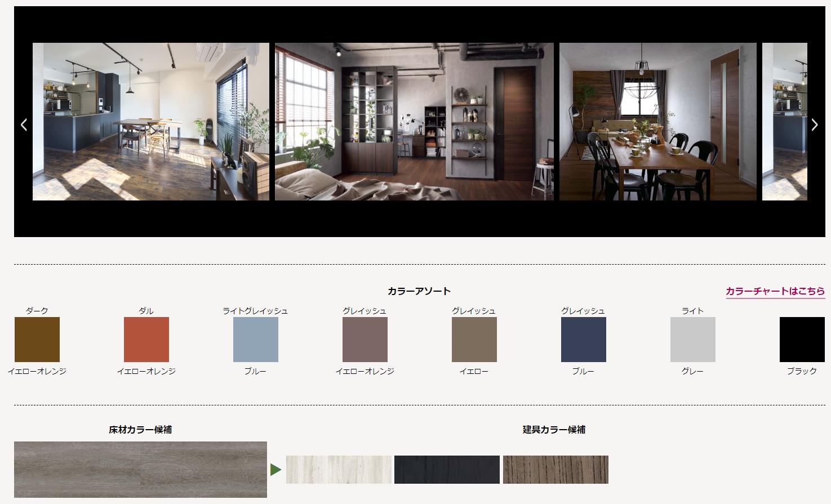Click the green triangle arrow beside the floor sample
This screenshot has height=504, width=831.
click(x=275, y=469)
